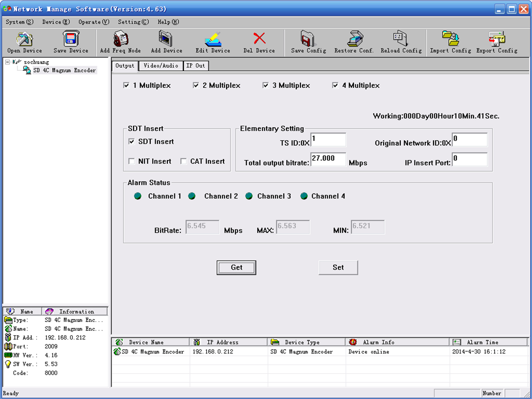Click the Add Freq Node icon
The image size is (532, 399).
coord(120,39)
